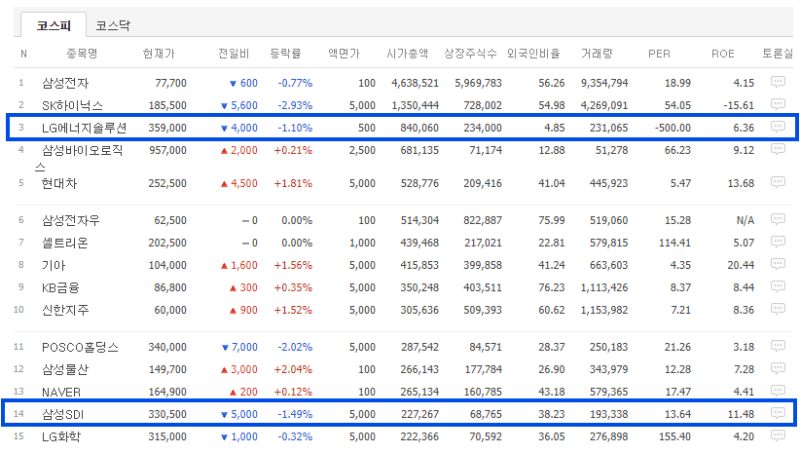Viewport: 800px width, 453px height.
Task: Select 삼성전자우 ROE value N/A
Action: click(745, 220)
